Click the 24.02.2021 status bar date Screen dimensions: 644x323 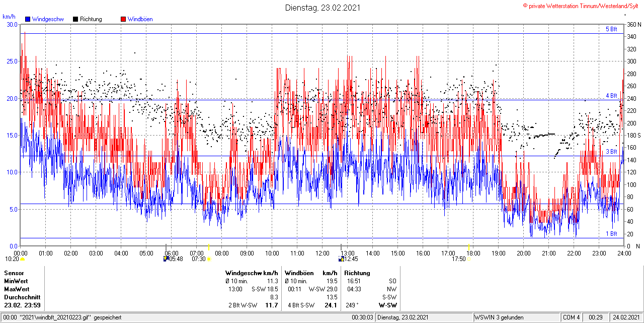tap(626, 317)
